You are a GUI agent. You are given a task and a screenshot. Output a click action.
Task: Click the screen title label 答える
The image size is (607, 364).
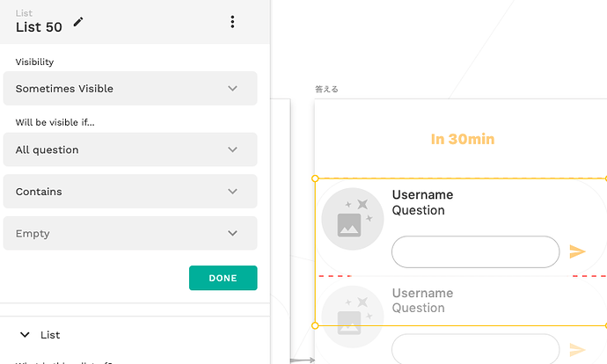(x=326, y=90)
